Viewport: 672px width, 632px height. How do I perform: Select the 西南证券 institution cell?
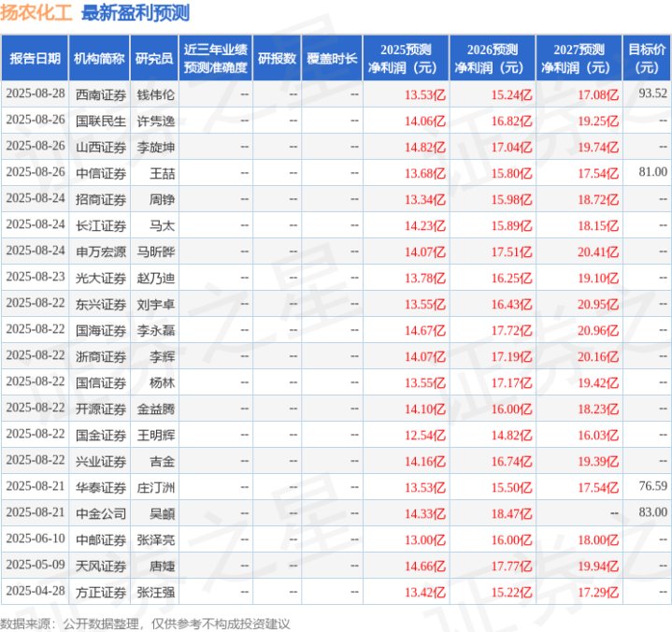pos(101,94)
